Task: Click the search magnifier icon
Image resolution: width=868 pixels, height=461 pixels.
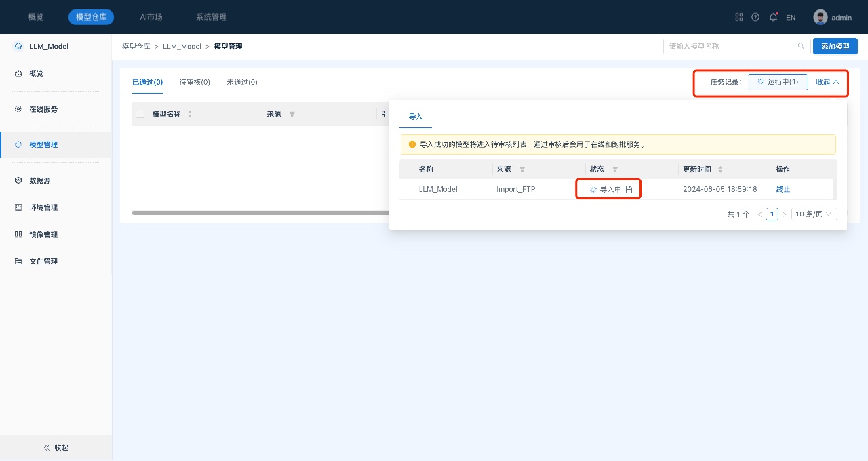Action: 801,46
